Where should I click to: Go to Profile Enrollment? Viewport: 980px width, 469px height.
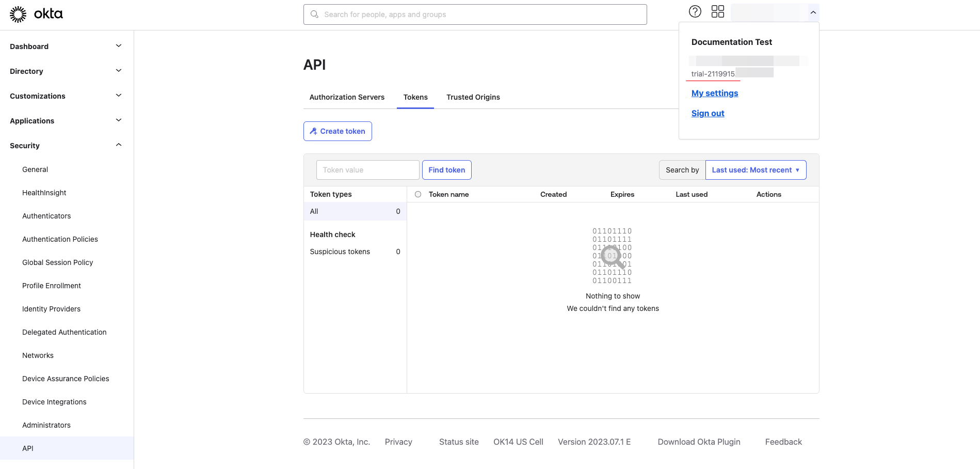(x=52, y=286)
